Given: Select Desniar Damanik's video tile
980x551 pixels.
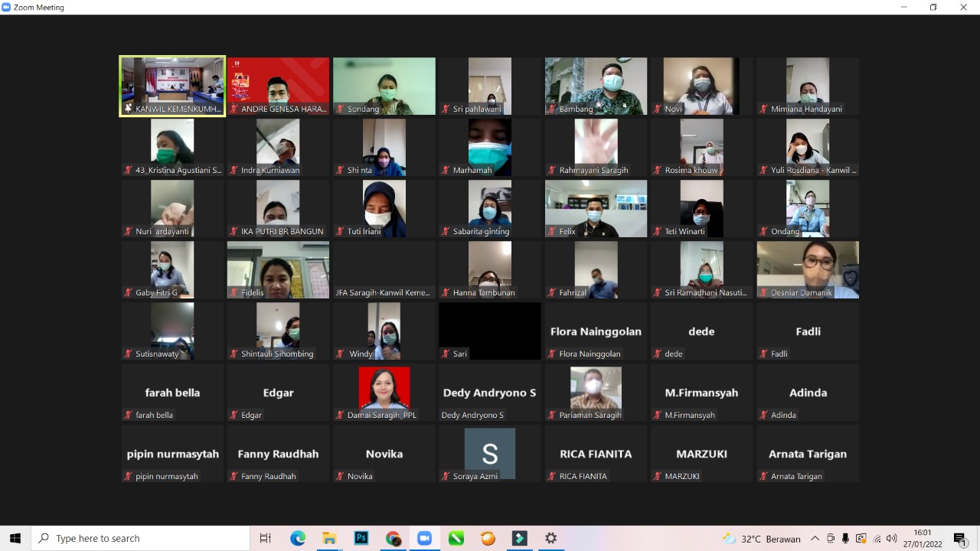Looking at the screenshot, I should (x=808, y=269).
